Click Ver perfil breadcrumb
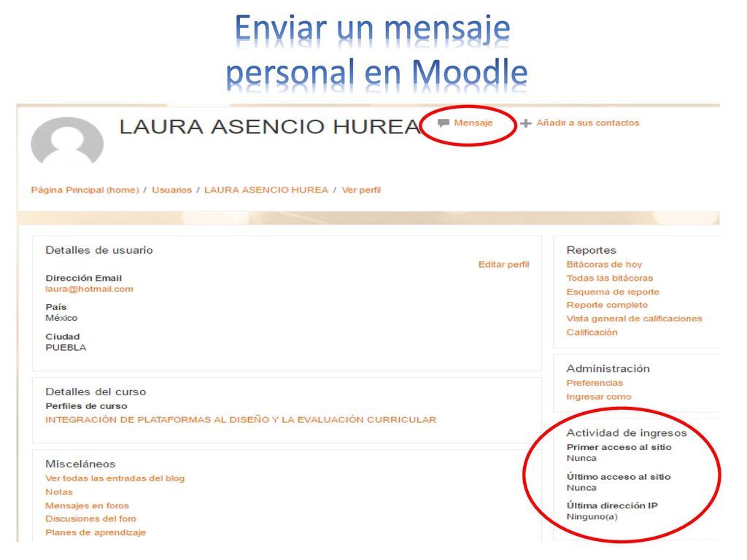This screenshot has height=560, width=747. [361, 190]
